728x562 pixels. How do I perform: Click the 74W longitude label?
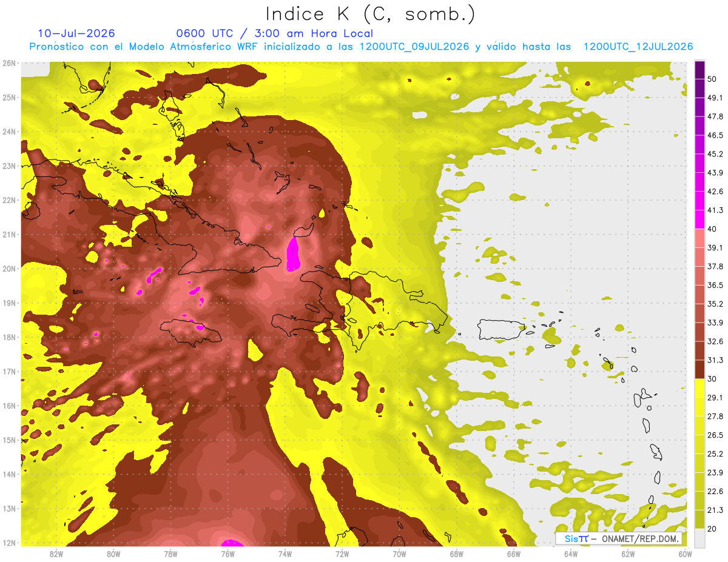(x=285, y=554)
